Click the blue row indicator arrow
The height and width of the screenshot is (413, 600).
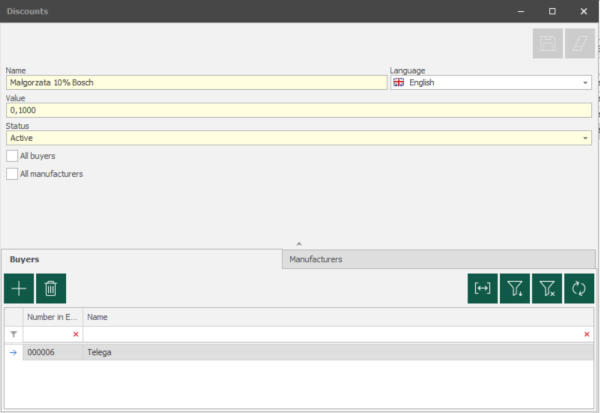pyautogui.click(x=13, y=352)
